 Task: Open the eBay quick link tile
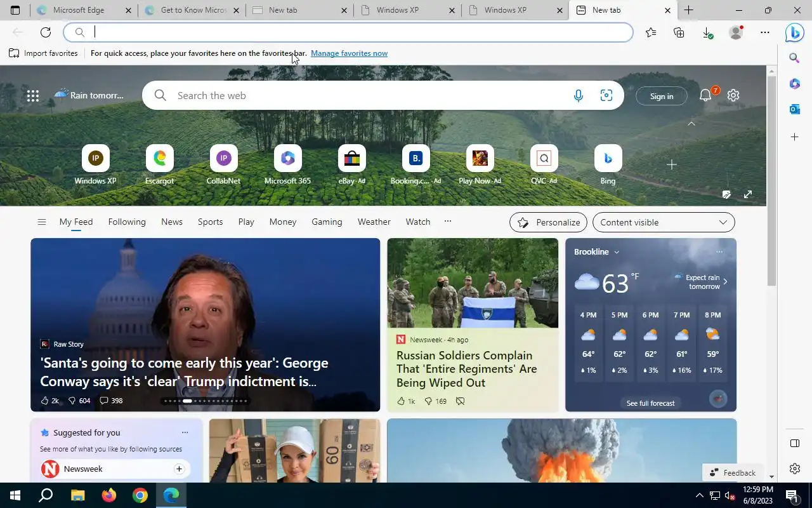(x=351, y=165)
